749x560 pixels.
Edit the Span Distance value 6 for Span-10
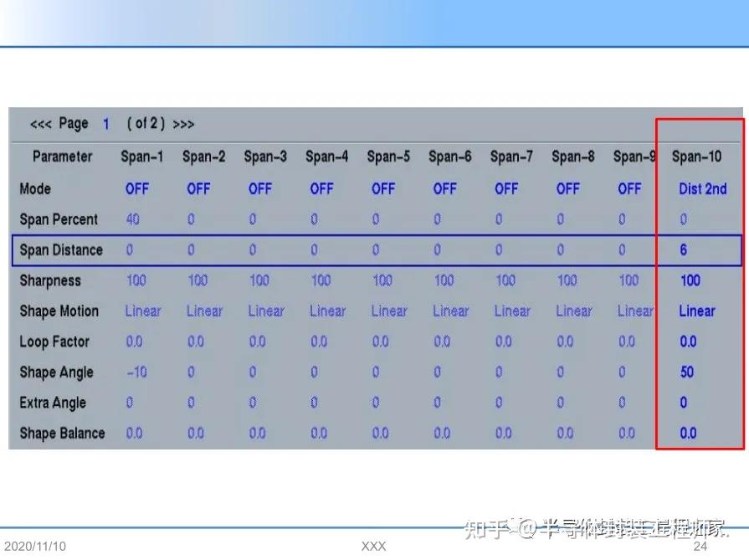pos(684,249)
